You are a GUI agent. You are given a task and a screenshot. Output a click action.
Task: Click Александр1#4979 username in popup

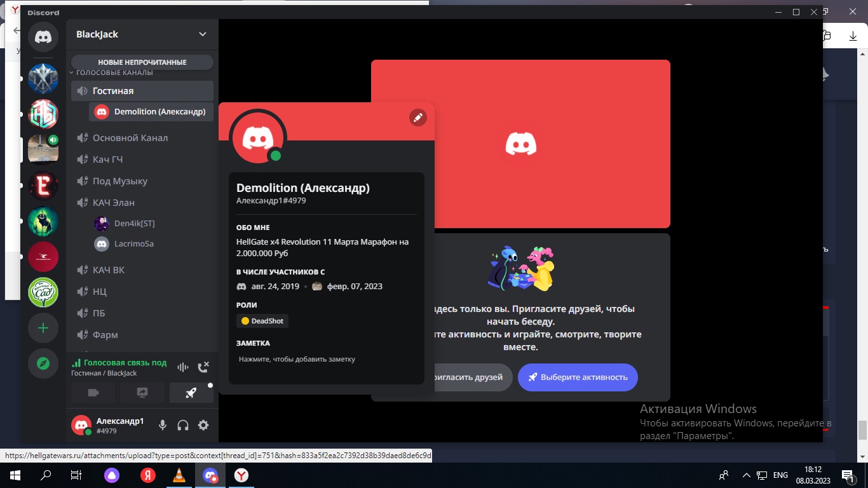click(271, 201)
